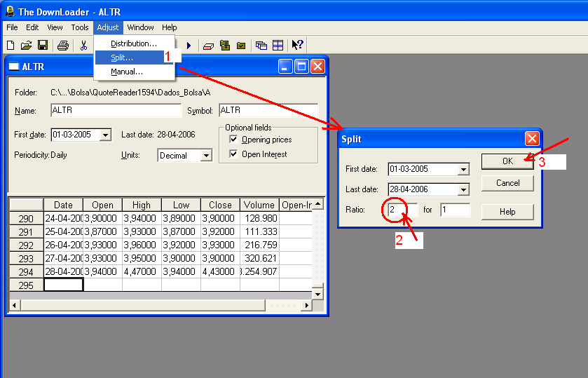The image size is (588, 378).
Task: Click Date cell 25-04 in row 291
Action: [x=63, y=231]
